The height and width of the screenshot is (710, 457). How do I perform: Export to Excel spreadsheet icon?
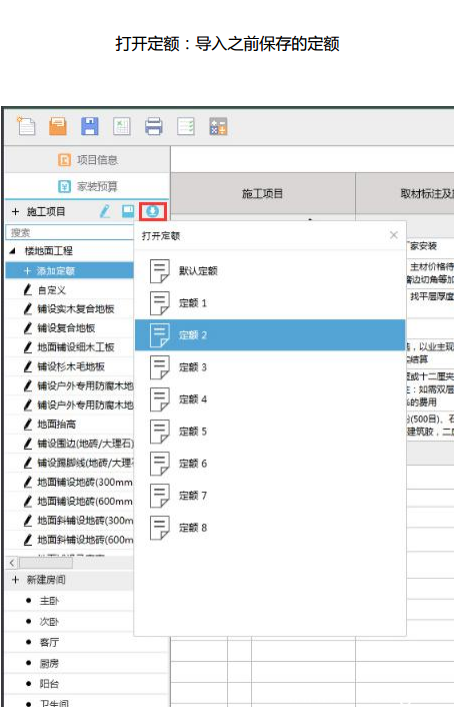[x=121, y=126]
